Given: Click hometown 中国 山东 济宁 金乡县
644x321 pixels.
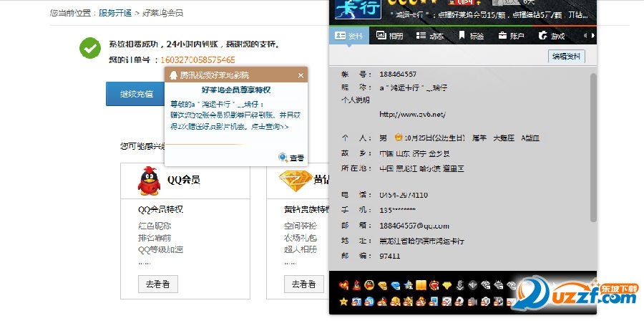Looking at the screenshot, I should (414, 153).
